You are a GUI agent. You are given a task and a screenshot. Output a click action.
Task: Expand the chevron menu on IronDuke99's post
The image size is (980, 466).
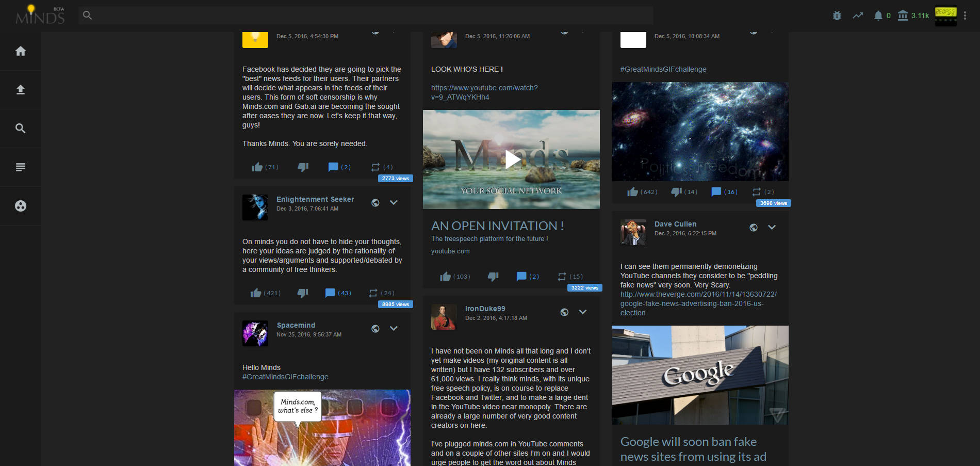(x=582, y=312)
